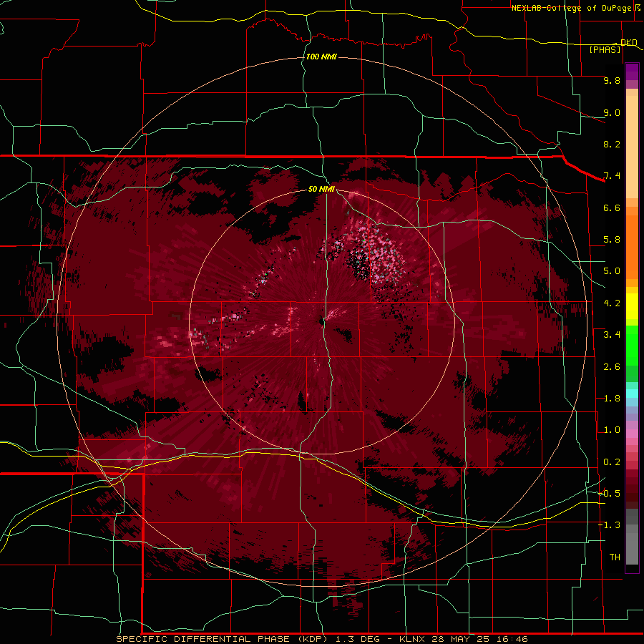The image size is (644, 644).
Task: Click the -0.5 value on color scale
Action: (609, 494)
